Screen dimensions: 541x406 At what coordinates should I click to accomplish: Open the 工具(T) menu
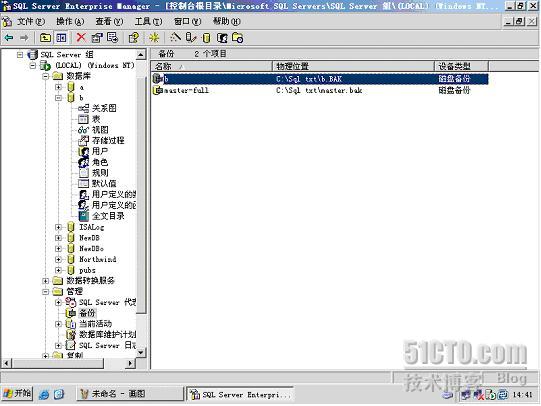(x=148, y=21)
